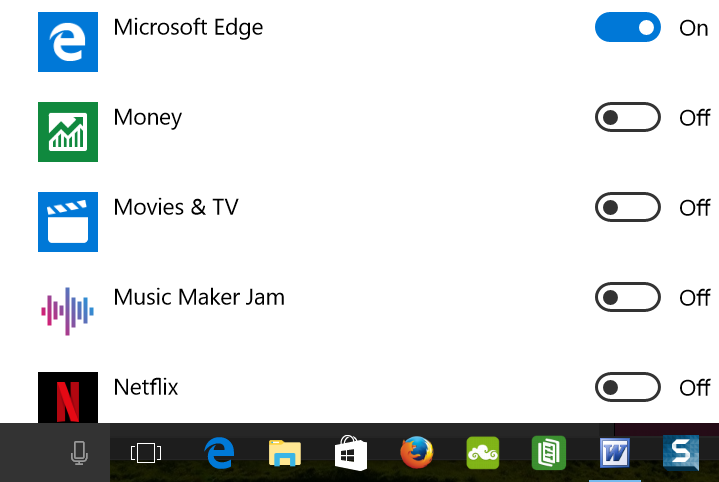
Task: Click the "Off" status next to Music Maker Jam
Action: point(695,298)
